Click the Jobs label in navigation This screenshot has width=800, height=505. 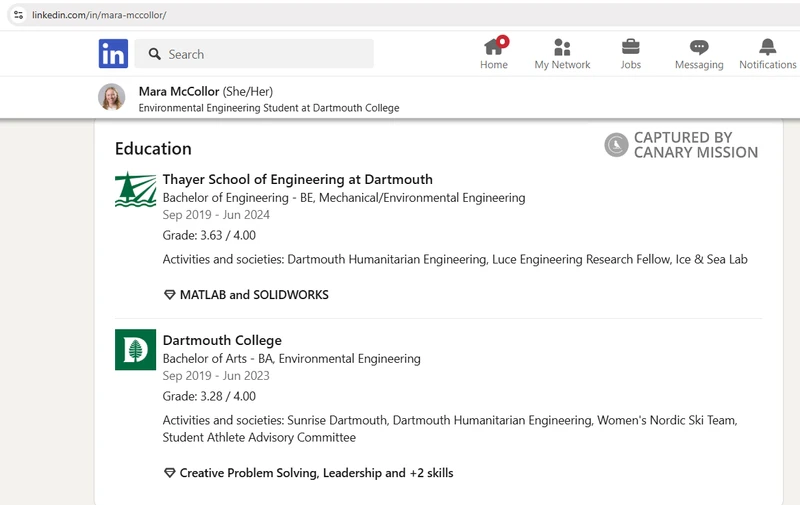coord(631,65)
